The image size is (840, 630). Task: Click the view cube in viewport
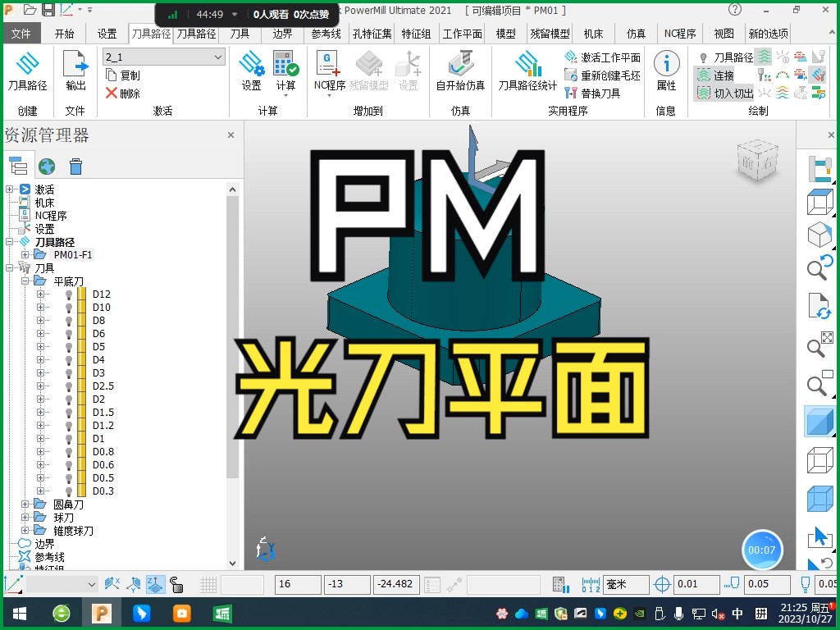click(x=757, y=160)
